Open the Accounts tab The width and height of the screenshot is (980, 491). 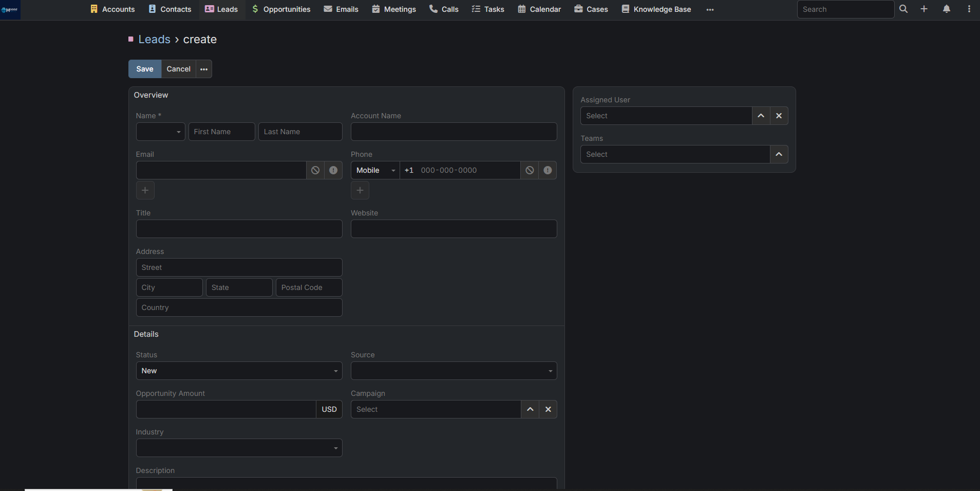pos(112,9)
